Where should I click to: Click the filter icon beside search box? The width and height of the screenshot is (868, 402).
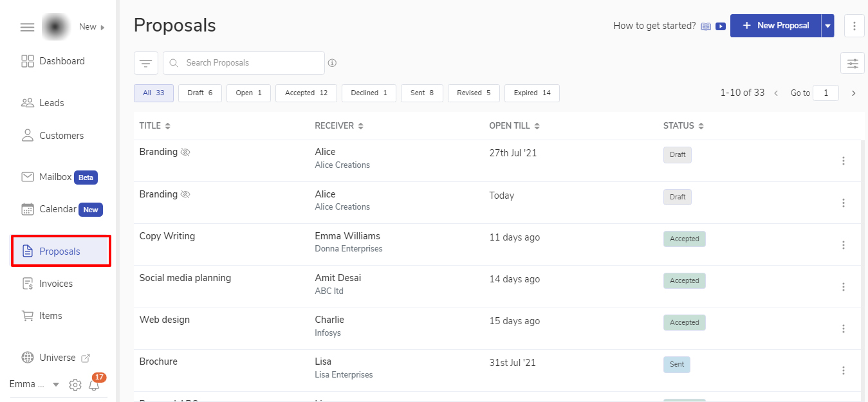146,63
